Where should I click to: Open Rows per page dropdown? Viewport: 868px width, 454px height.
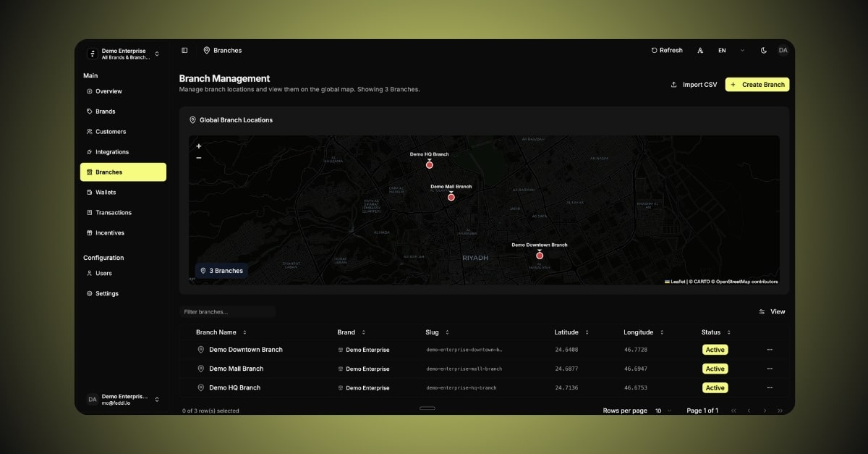point(663,411)
